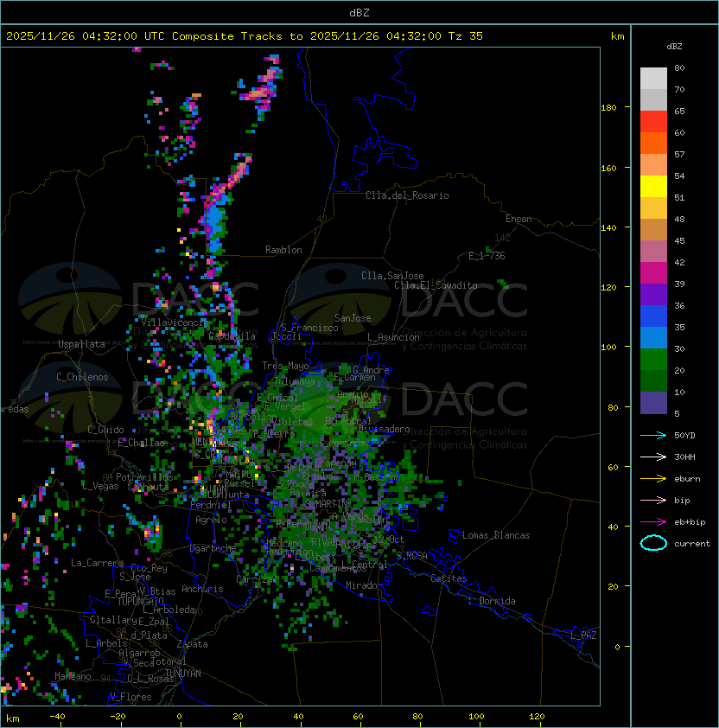
Task: Click the 'eb+bip' legend label
Action: pos(690,522)
